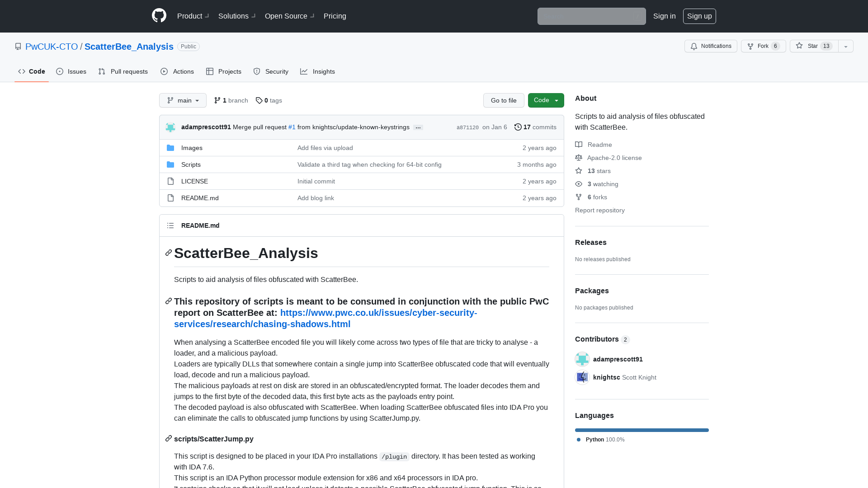Open pull request #1 link in commit
Screen dimensions: 868x488
[x=292, y=127]
